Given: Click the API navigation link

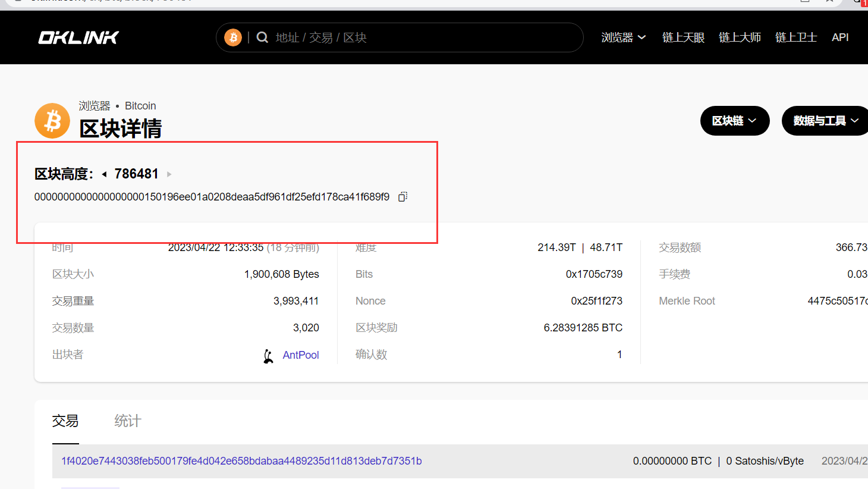Looking at the screenshot, I should [840, 37].
